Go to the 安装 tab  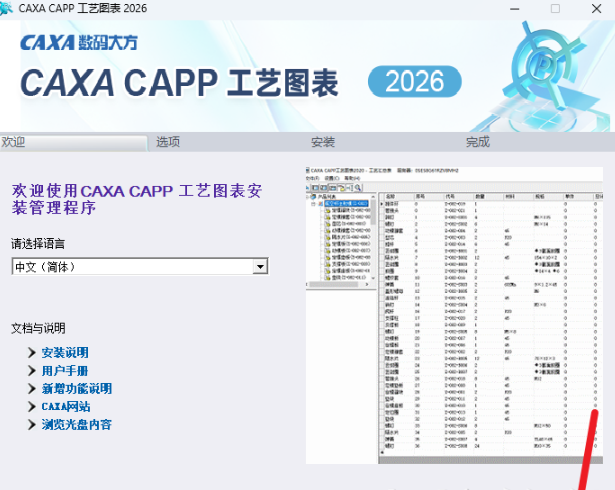[323, 142]
